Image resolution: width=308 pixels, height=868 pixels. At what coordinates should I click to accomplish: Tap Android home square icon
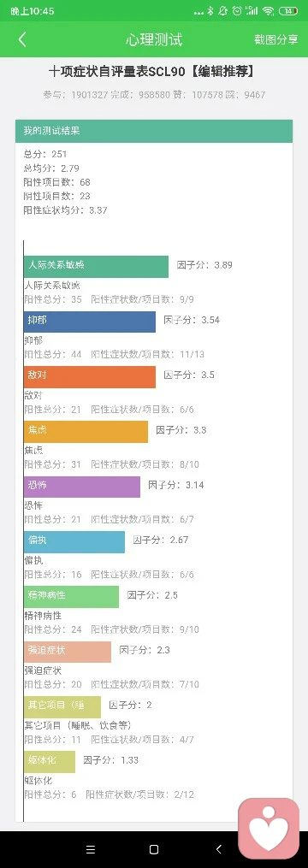pyautogui.click(x=154, y=850)
